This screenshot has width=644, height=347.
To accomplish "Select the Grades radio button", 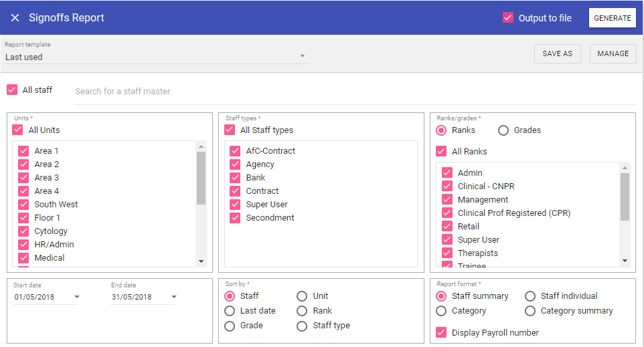I will click(503, 130).
